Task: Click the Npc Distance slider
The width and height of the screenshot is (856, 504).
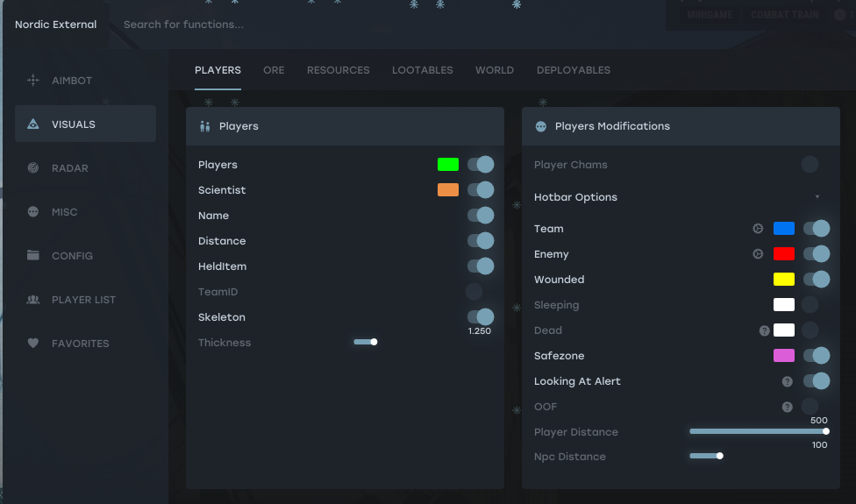Action: pyautogui.click(x=706, y=456)
